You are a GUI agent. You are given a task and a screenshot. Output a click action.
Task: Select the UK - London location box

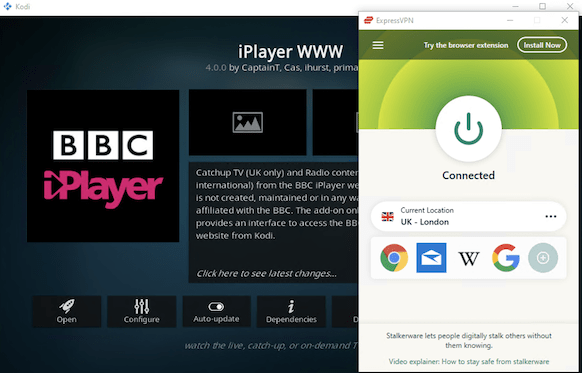click(x=468, y=216)
